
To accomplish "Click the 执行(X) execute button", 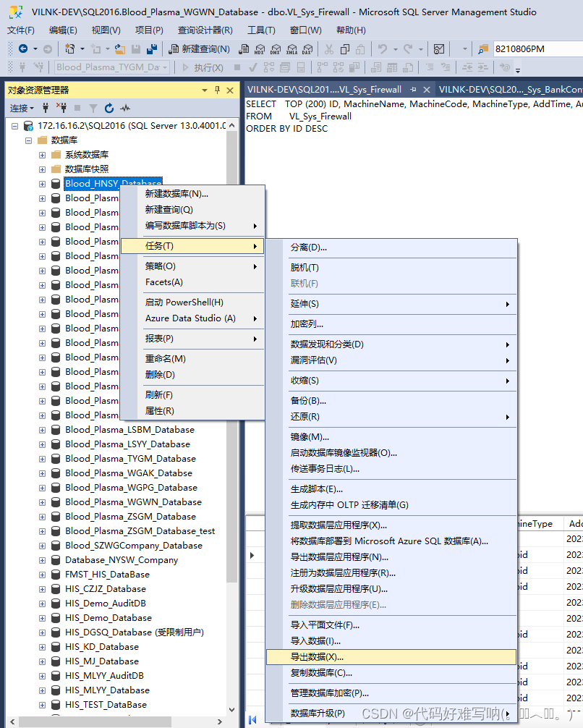I will (203, 68).
